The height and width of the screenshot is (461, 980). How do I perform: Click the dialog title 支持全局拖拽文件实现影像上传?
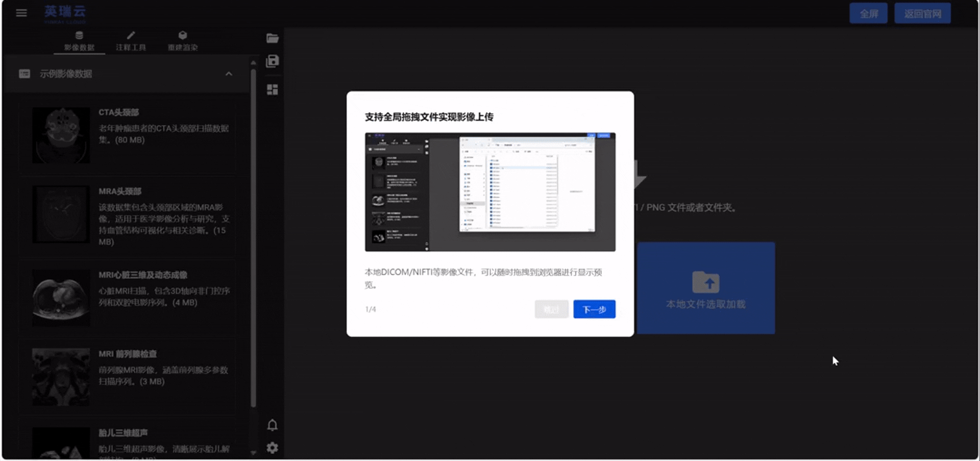429,117
